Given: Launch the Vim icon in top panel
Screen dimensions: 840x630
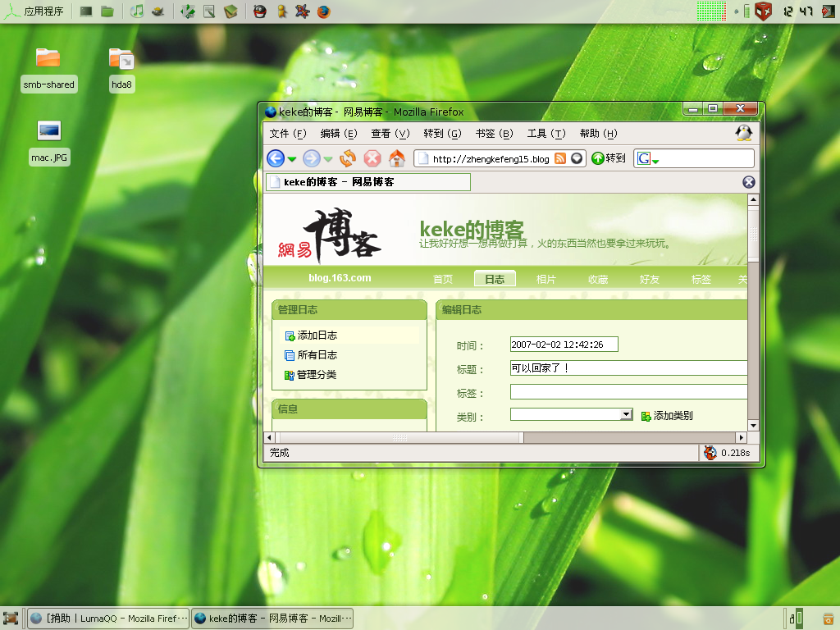Looking at the screenshot, I should point(188,11).
